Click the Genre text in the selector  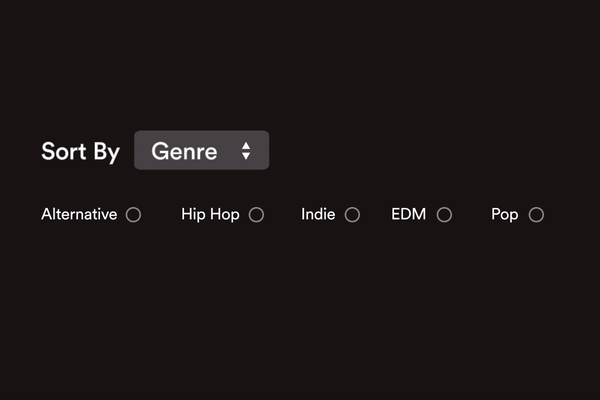coord(184,151)
